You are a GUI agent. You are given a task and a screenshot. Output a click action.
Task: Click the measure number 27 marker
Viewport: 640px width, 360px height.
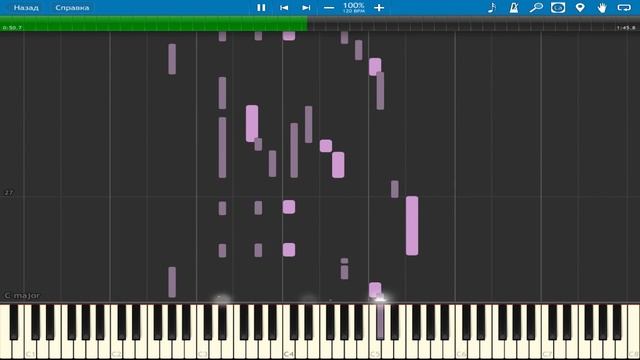click(8, 193)
